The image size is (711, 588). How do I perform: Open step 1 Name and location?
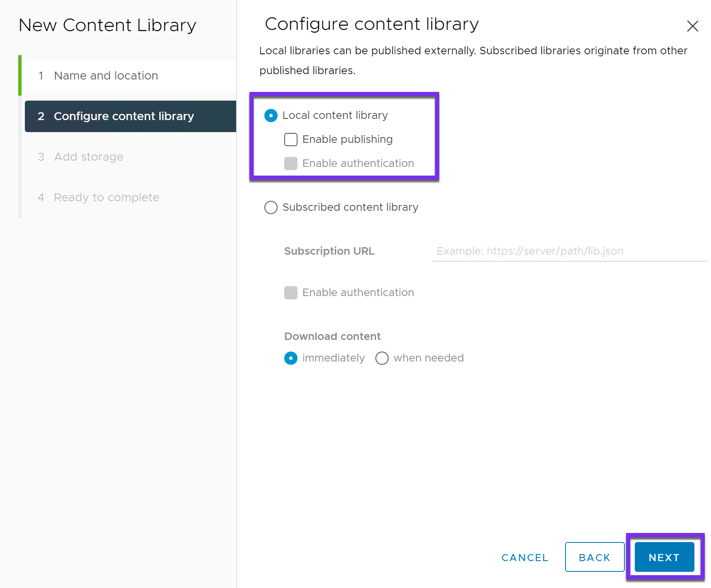tap(106, 75)
